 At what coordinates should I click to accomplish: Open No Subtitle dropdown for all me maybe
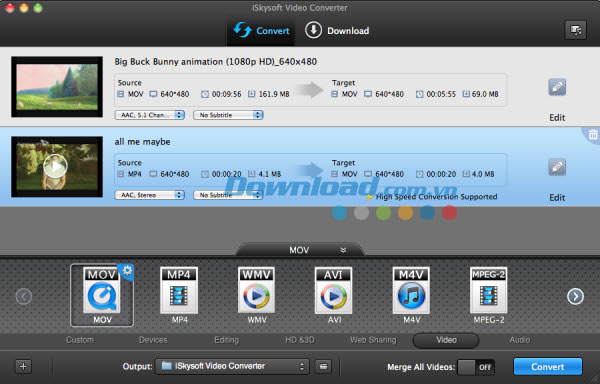[228, 195]
